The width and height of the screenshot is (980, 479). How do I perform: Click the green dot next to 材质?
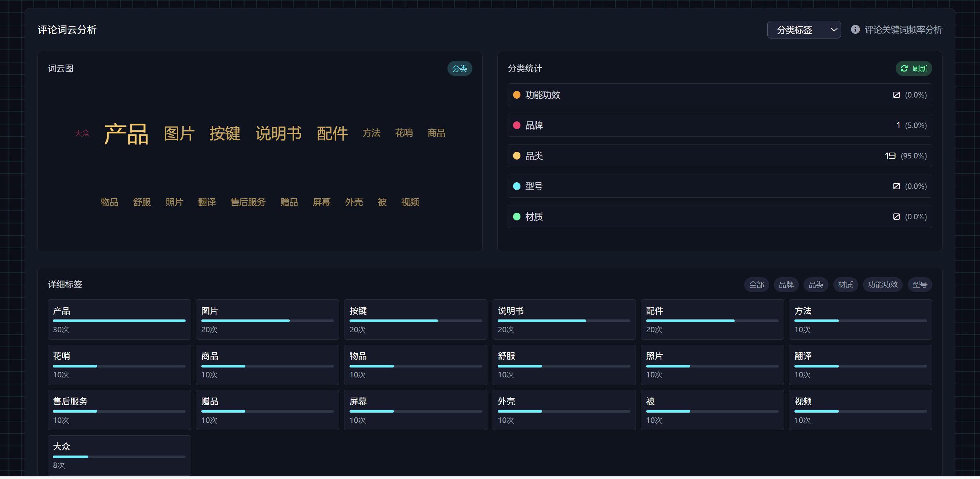click(516, 217)
